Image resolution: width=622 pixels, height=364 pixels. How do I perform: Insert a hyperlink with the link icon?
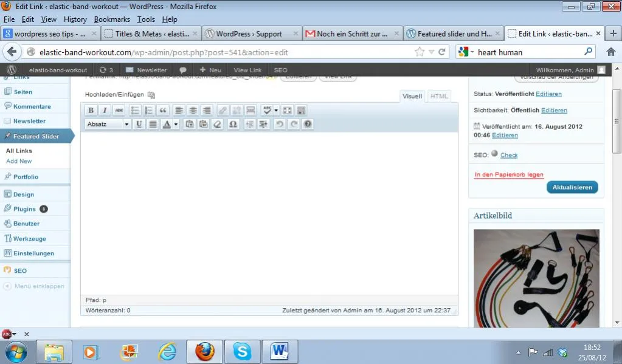click(223, 110)
